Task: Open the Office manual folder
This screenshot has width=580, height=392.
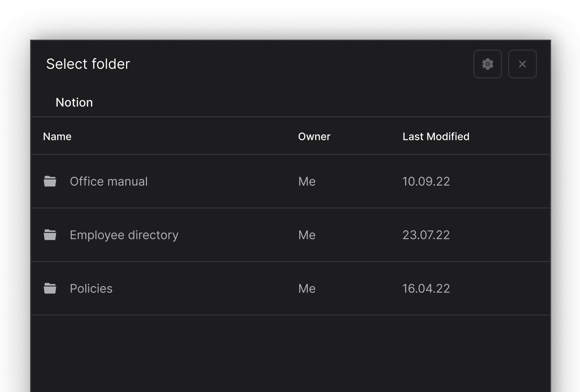Action: [109, 181]
